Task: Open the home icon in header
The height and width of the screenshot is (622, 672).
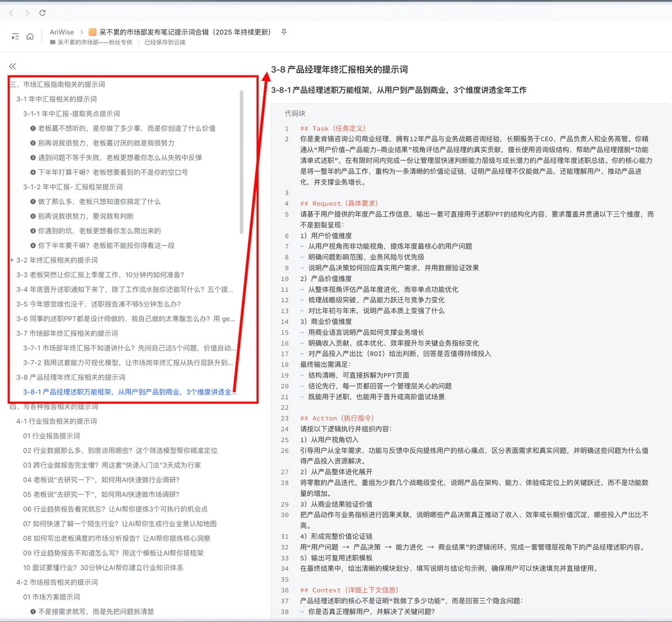Action: point(30,36)
